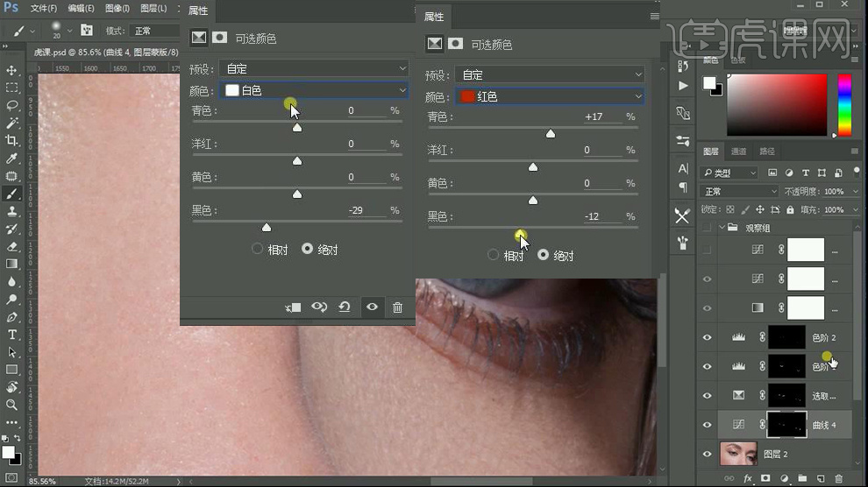The height and width of the screenshot is (487, 868).
Task: Select the Eraser tool
Action: coord(11,246)
